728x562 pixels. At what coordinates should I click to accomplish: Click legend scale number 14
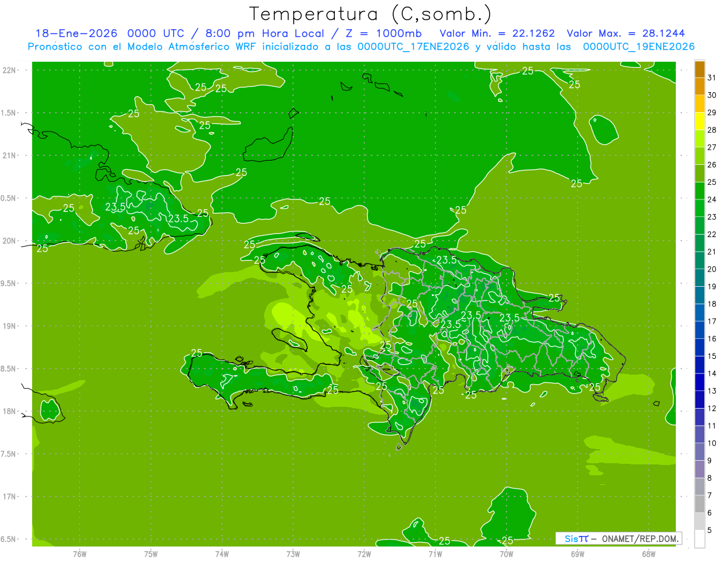point(712,373)
